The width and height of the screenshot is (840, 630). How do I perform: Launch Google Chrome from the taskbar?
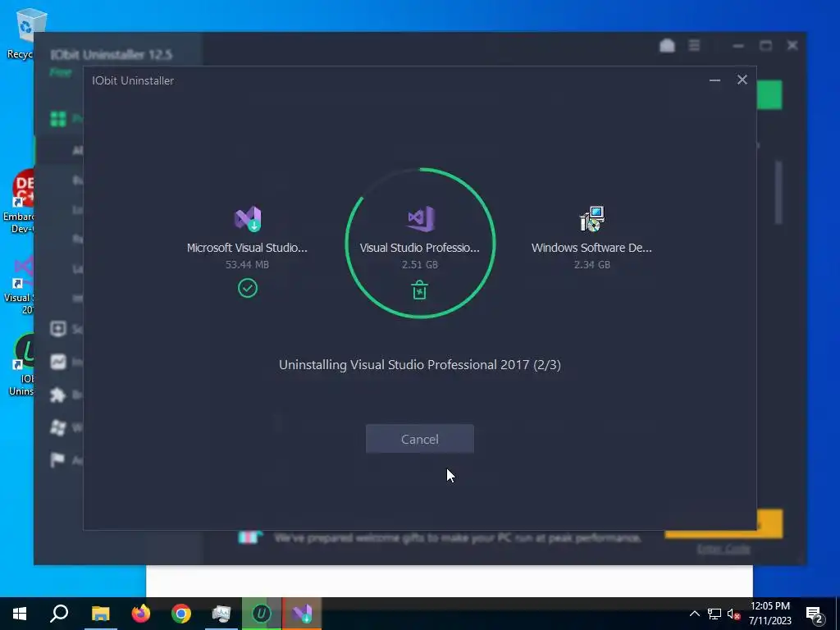(181, 614)
